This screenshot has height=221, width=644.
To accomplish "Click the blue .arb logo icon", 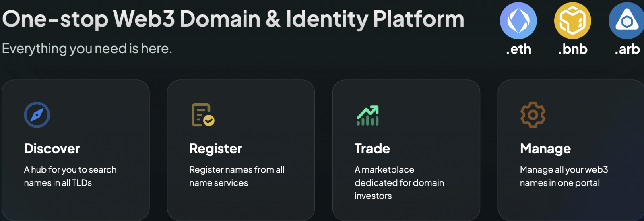I will point(627,21).
